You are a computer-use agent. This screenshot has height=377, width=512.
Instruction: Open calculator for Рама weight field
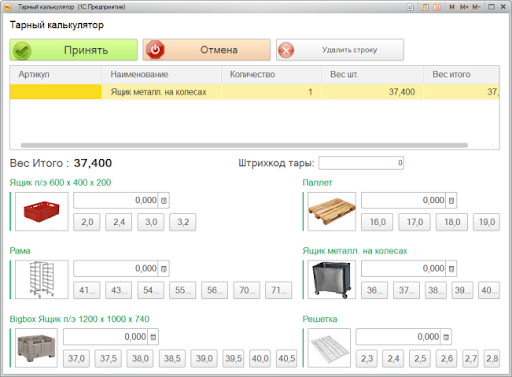(164, 269)
